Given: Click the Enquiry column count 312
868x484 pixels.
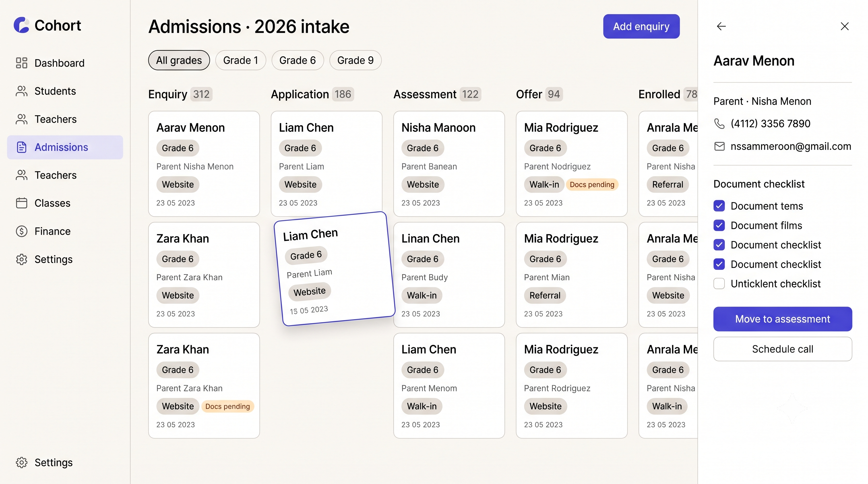Looking at the screenshot, I should point(201,94).
